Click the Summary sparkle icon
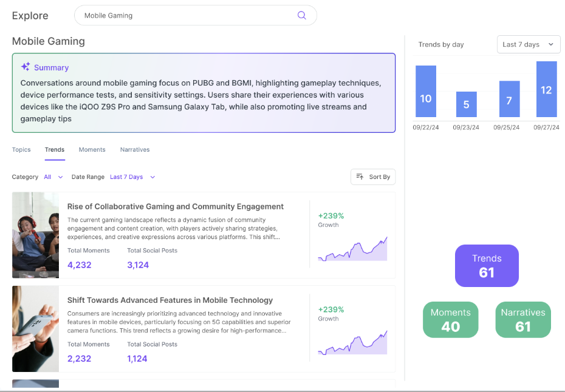Viewport: 565px width, 392px height. (x=26, y=67)
